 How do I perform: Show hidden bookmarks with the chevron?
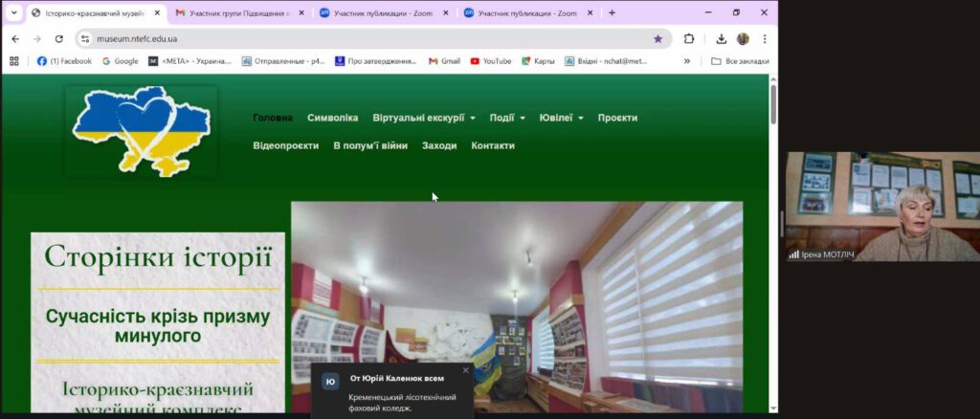686,61
